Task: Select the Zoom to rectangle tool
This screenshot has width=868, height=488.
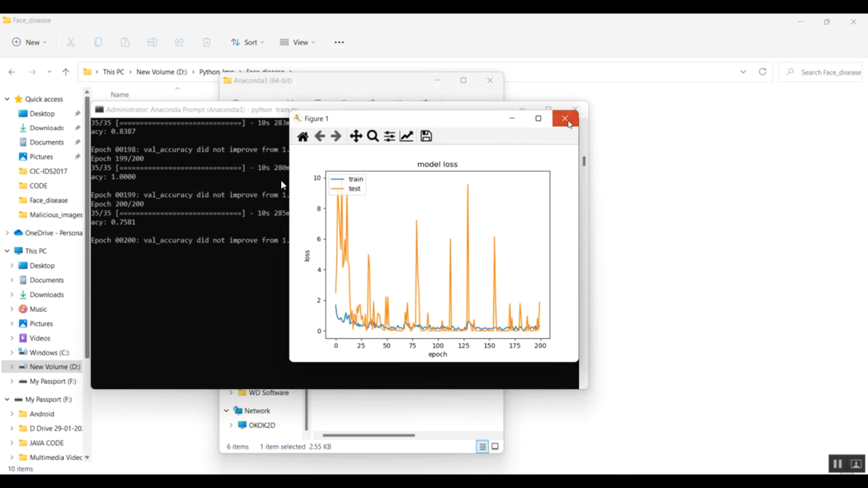Action: point(373,136)
